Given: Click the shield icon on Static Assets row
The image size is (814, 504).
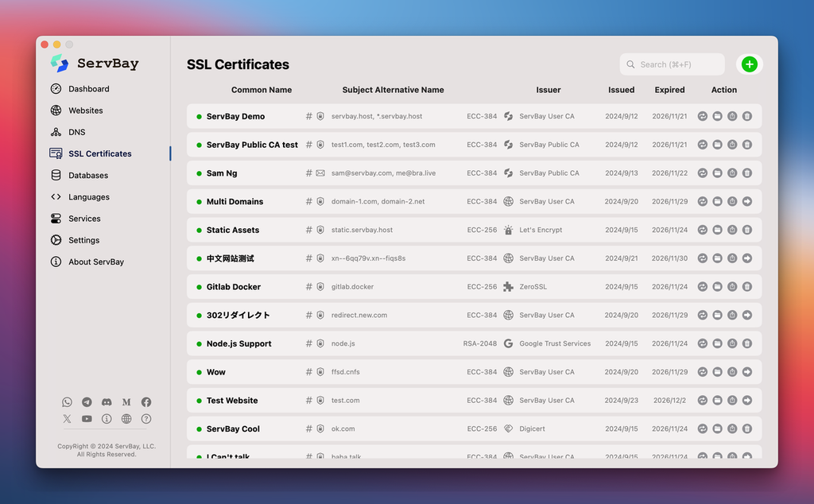Looking at the screenshot, I should [320, 230].
